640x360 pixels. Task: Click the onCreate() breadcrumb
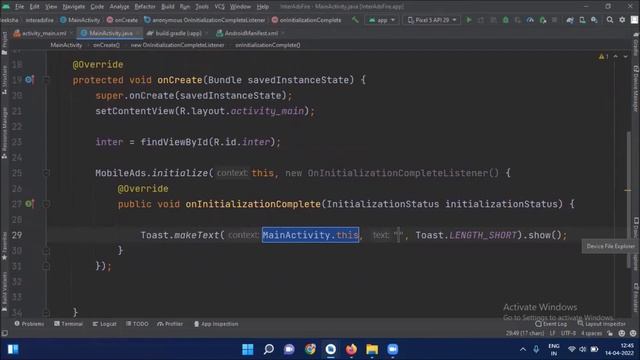point(106,45)
